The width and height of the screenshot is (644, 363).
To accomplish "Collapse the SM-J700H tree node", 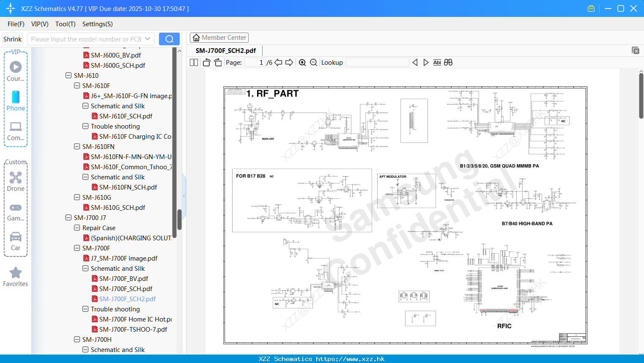I will pos(77,339).
